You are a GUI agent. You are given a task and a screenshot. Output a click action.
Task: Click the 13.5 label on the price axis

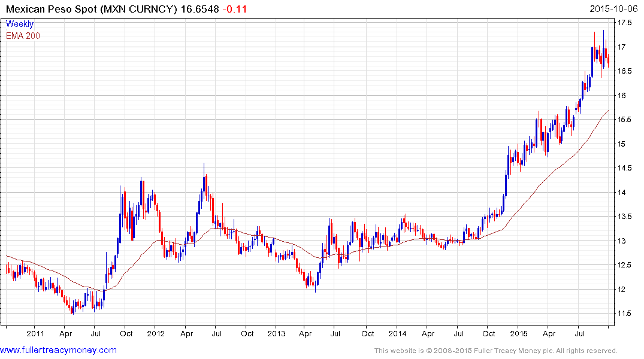click(625, 216)
